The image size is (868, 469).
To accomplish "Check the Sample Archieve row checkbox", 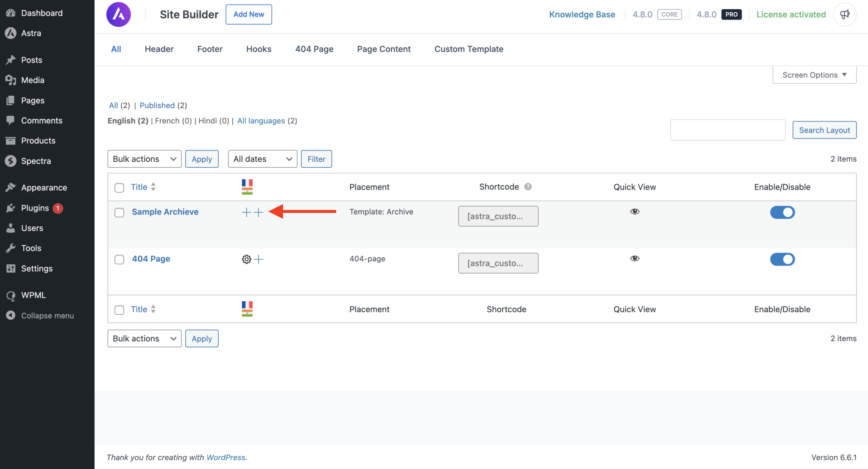I will pos(120,212).
